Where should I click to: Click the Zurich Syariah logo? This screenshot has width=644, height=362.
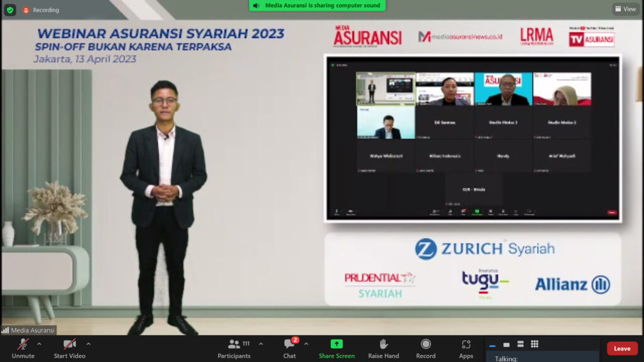tap(485, 249)
